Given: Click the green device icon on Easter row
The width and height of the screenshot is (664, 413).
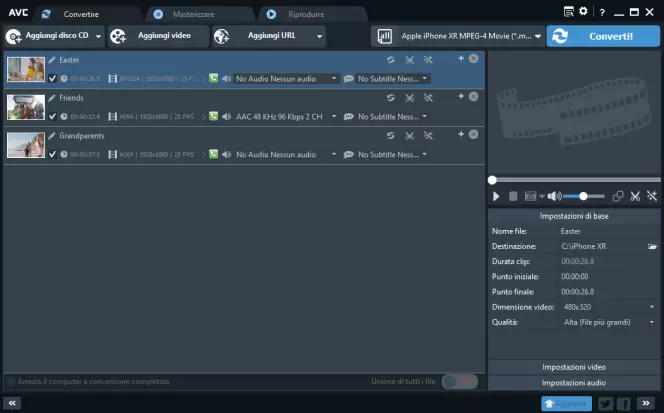Looking at the screenshot, I should (x=213, y=78).
